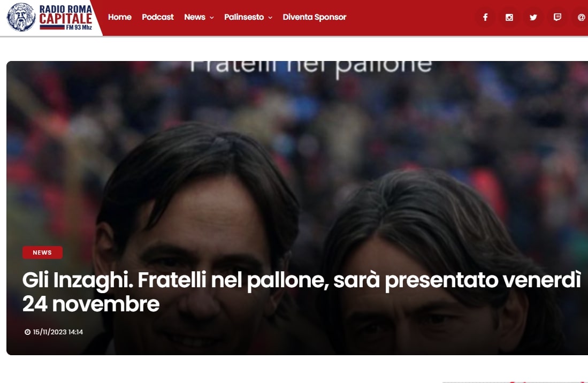Expand the Palinsesto dropdown chevron
The image size is (588, 383).
point(270,18)
